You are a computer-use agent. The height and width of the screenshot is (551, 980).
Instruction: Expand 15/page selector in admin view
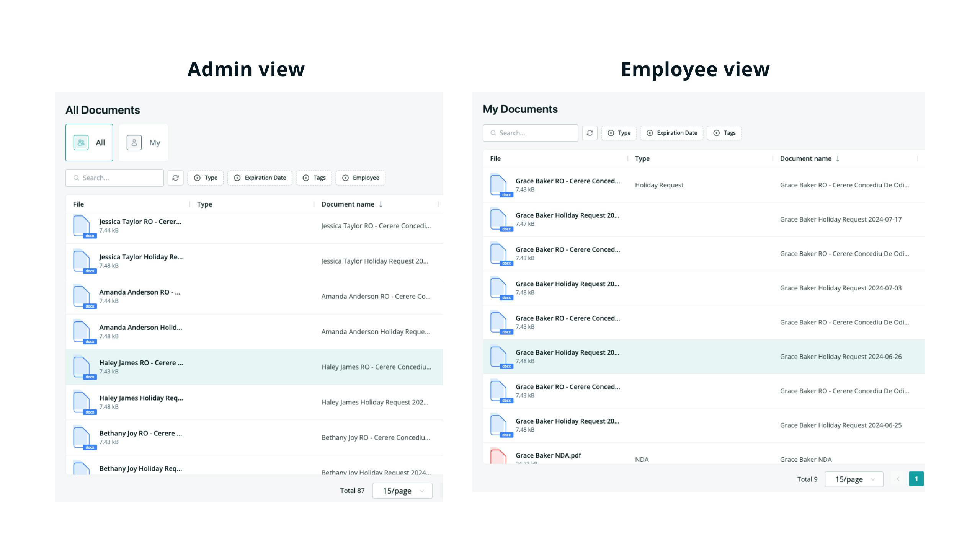click(x=402, y=491)
